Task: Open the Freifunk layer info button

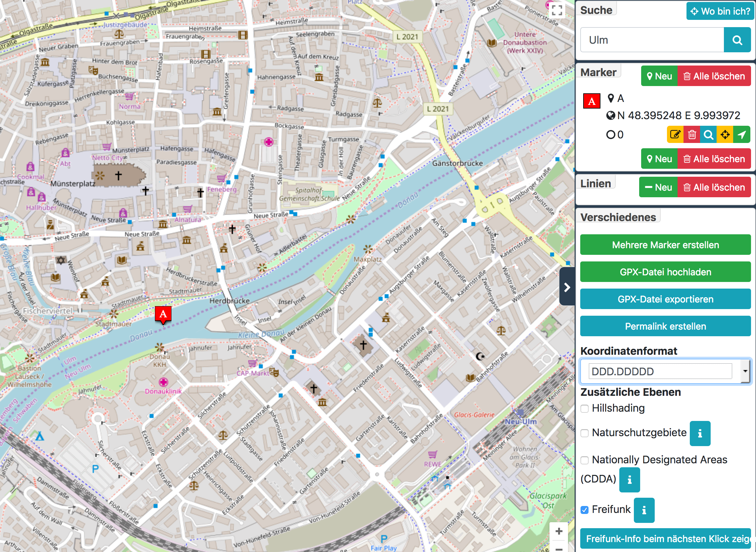Action: (x=644, y=510)
